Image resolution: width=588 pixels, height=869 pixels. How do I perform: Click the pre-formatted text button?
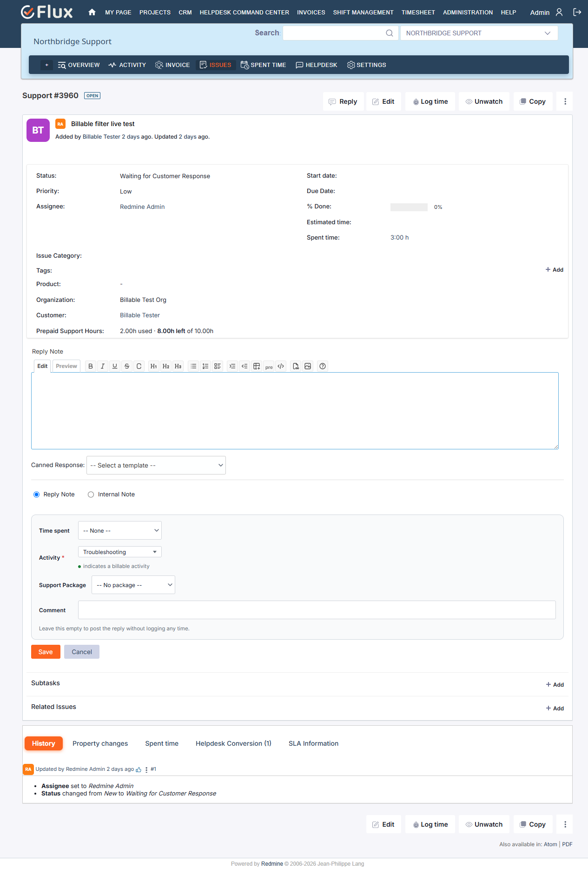(x=269, y=367)
